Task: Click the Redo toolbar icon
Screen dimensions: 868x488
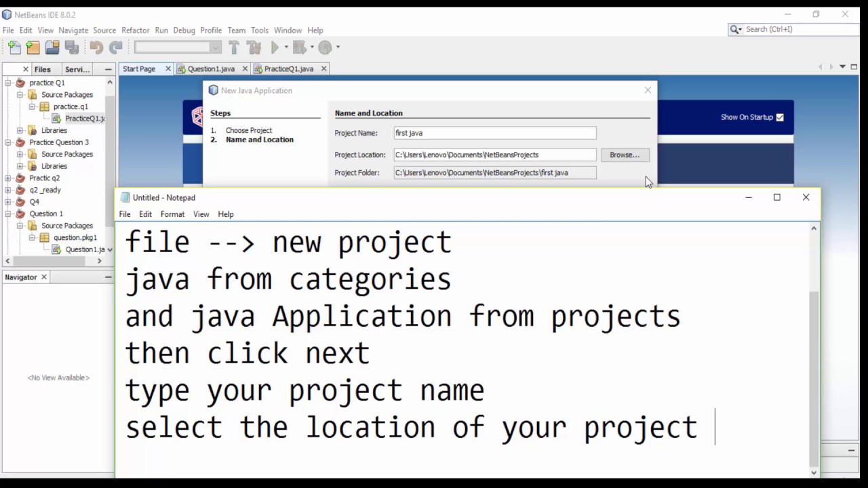Action: pos(116,47)
